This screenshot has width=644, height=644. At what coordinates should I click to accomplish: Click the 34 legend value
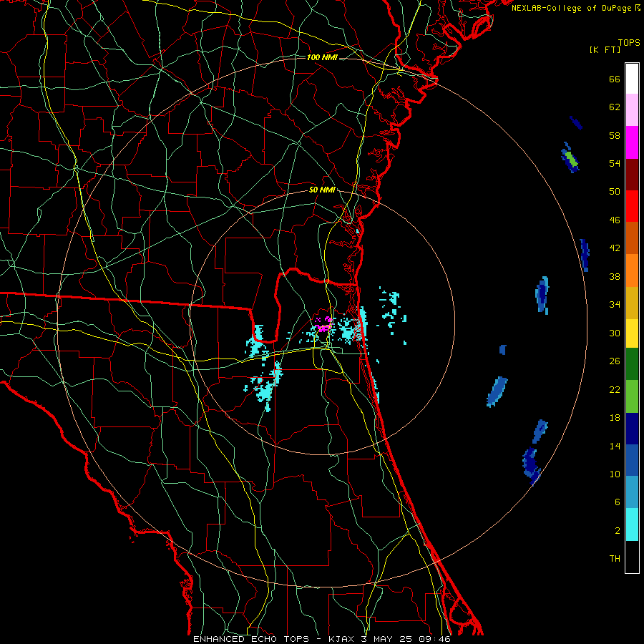(615, 304)
